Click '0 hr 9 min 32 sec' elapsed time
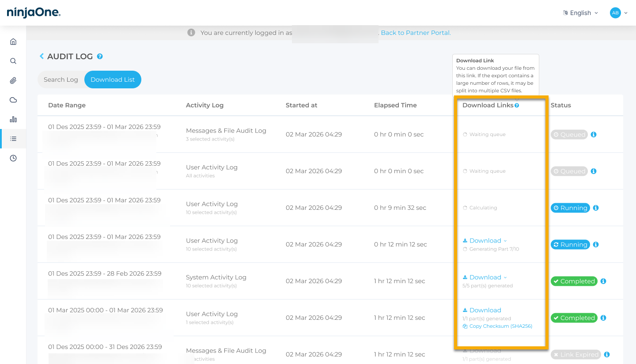Screen dimensions: 636x364 pyautogui.click(x=400, y=208)
